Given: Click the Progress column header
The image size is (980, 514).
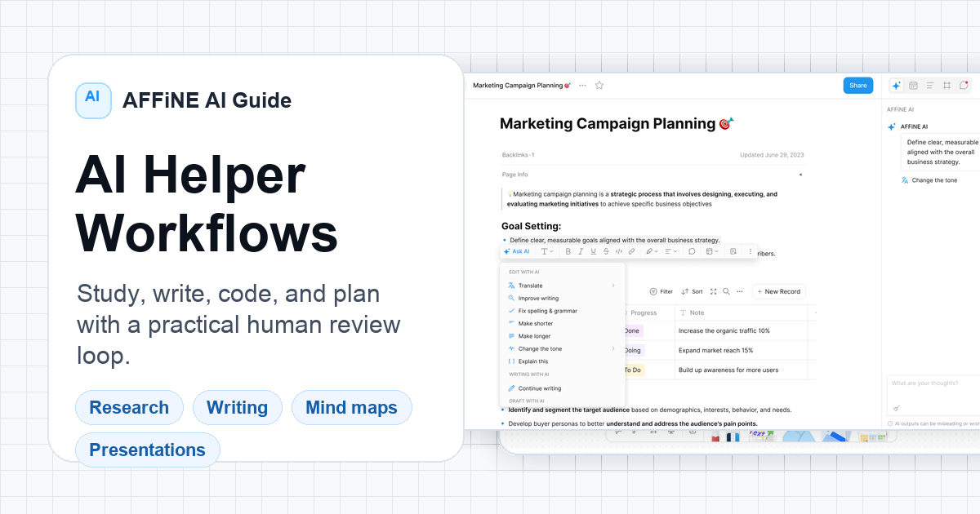Looking at the screenshot, I should [650, 312].
